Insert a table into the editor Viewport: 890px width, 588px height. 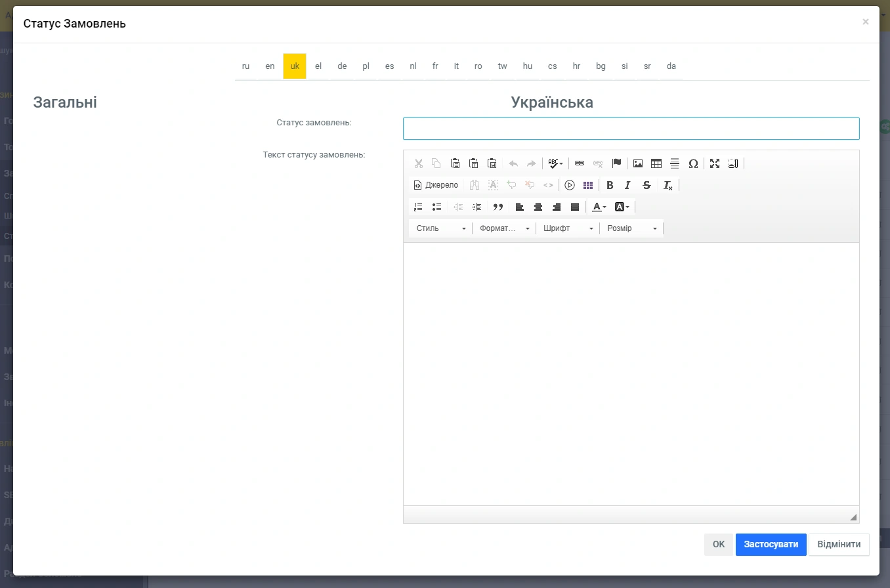656,163
